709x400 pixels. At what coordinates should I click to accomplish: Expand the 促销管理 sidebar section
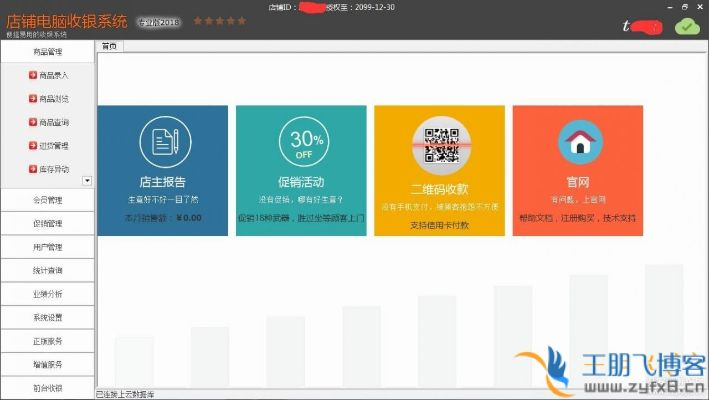[x=47, y=223]
